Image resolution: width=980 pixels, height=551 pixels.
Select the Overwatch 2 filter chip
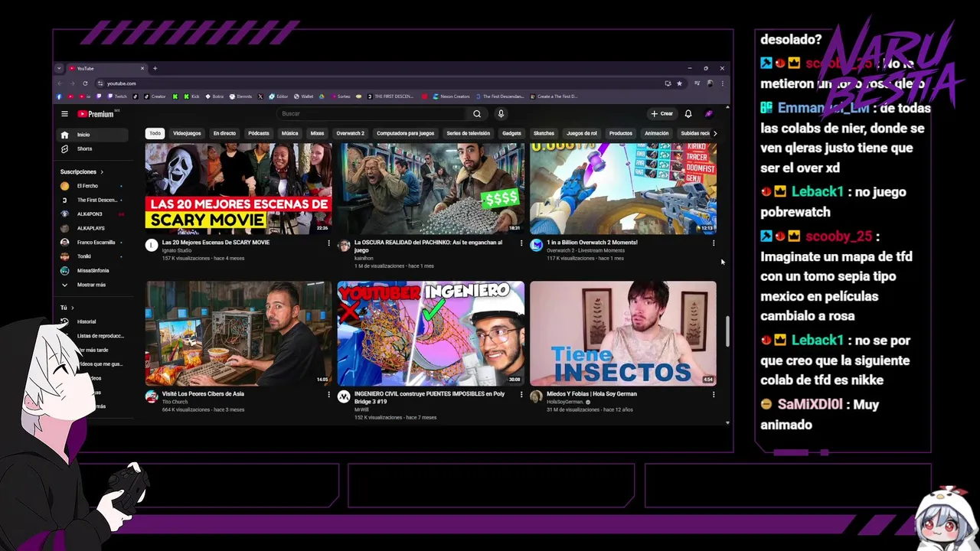point(351,133)
